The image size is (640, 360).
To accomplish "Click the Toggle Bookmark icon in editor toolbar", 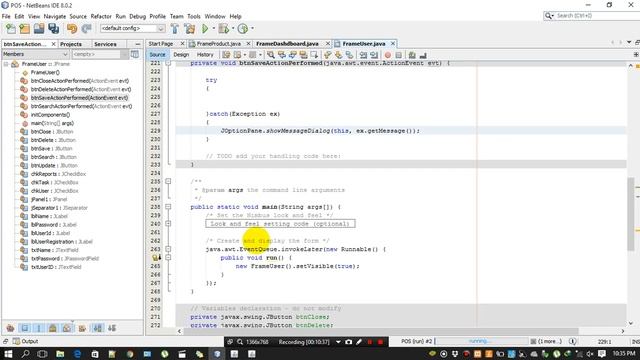I will tap(349, 55).
